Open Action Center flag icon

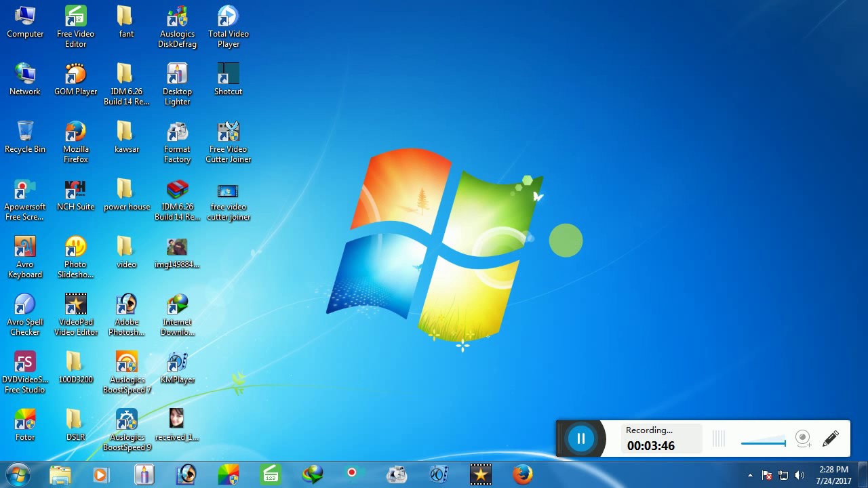pyautogui.click(x=767, y=475)
